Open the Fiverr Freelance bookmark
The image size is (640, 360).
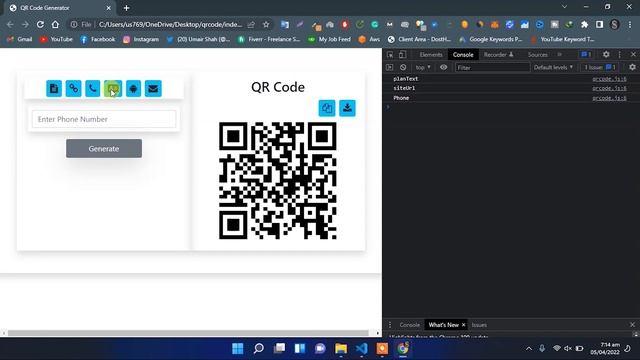[x=269, y=39]
